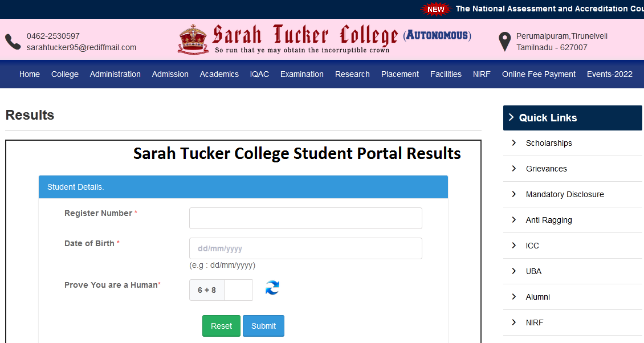Open the Admission menu
The height and width of the screenshot is (343, 644).
(170, 73)
